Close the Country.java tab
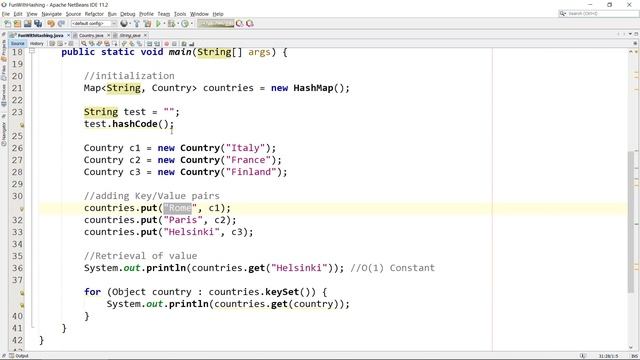 (x=108, y=36)
